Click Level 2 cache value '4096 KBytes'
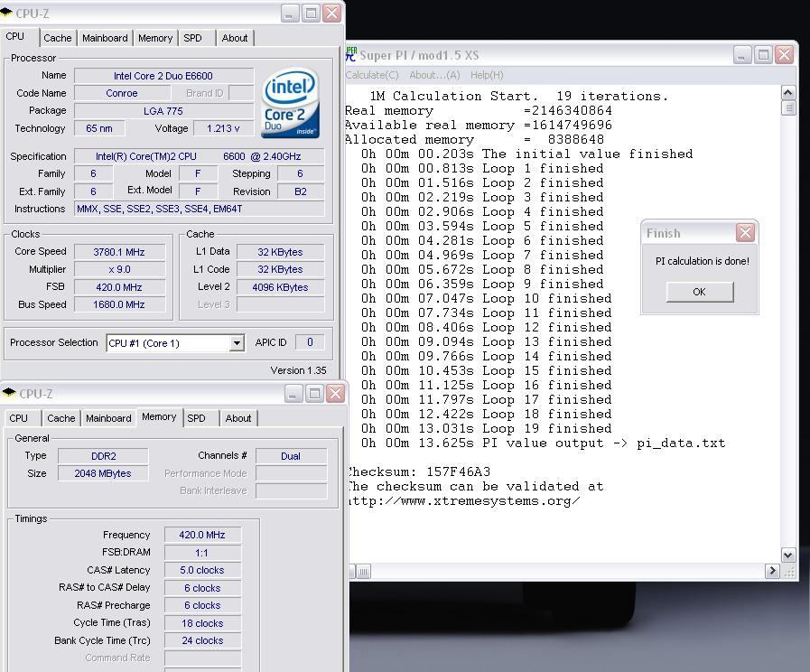This screenshot has height=672, width=810. coord(281,287)
